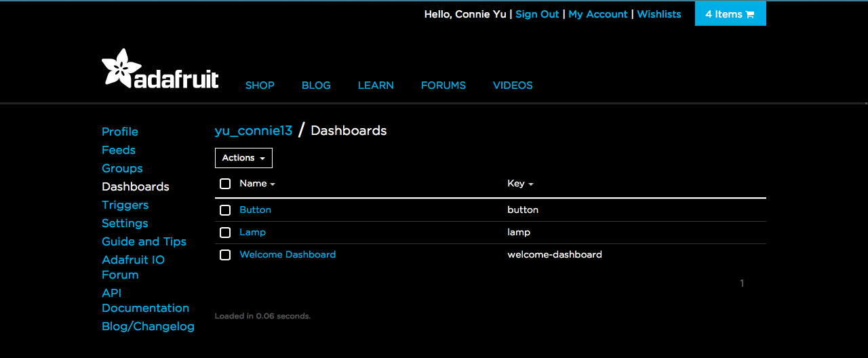Open Settings in sidebar
The width and height of the screenshot is (868, 358).
pyautogui.click(x=125, y=223)
